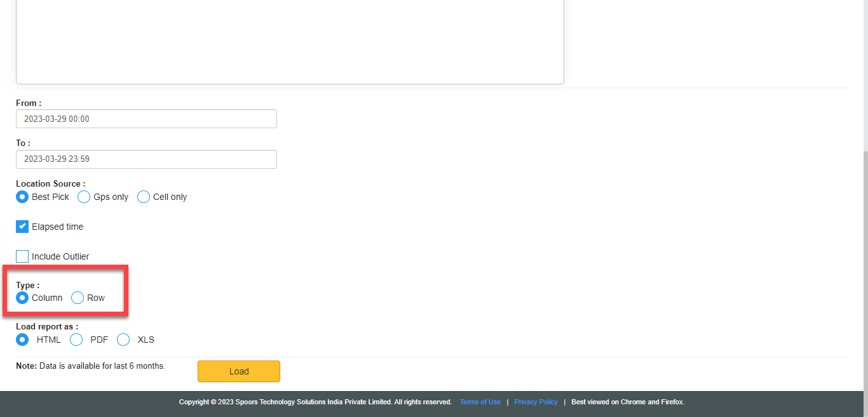Choose HTML report format
Viewport: 868px width, 417px height.
pyautogui.click(x=22, y=340)
